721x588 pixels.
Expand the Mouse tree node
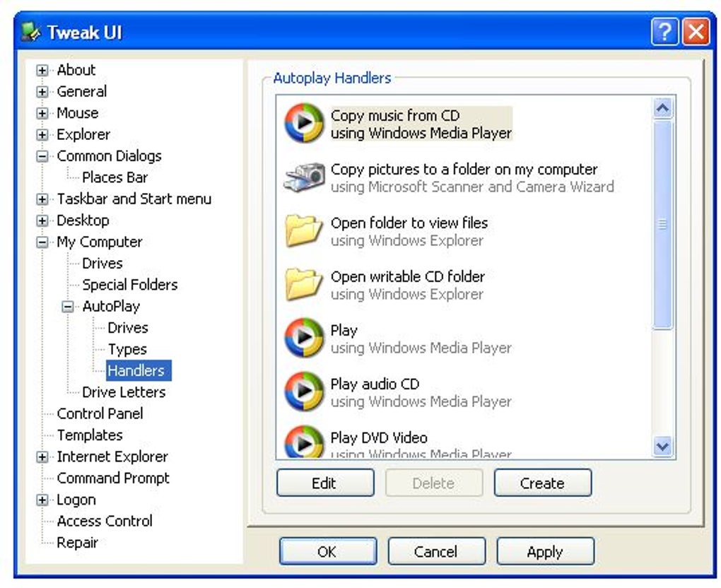click(42, 113)
